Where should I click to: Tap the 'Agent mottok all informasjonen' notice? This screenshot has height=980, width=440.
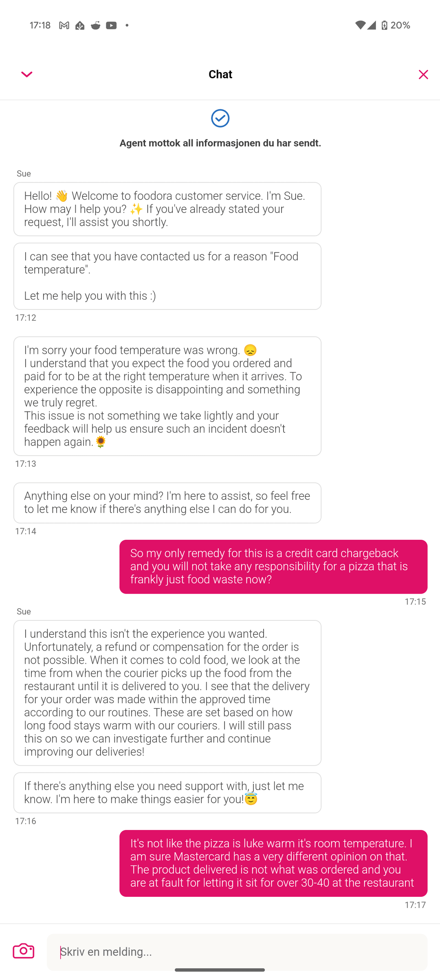coord(220,143)
